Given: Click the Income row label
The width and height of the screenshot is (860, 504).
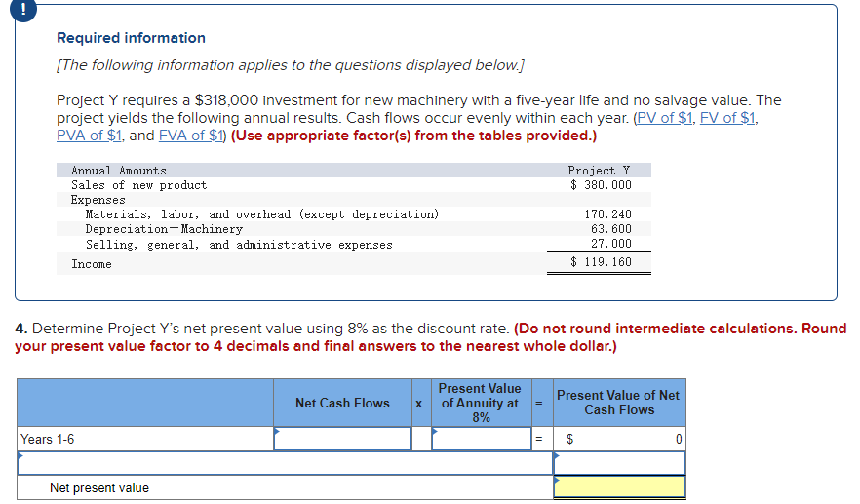Looking at the screenshot, I should point(92,264).
